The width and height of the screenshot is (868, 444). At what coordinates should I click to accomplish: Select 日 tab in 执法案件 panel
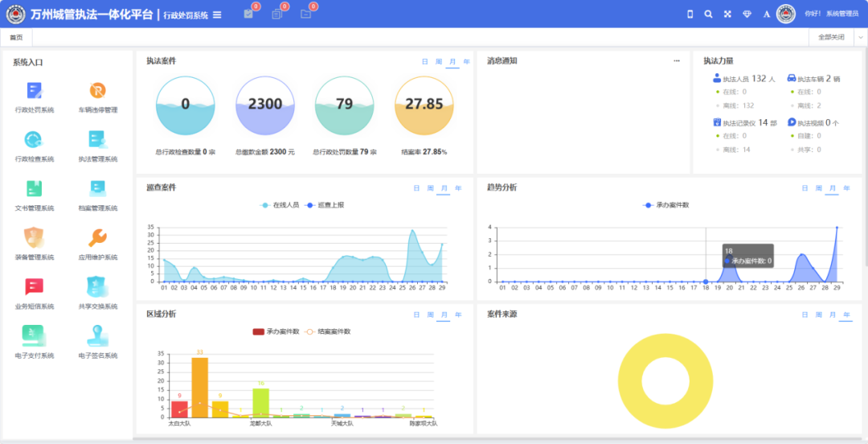[425, 61]
